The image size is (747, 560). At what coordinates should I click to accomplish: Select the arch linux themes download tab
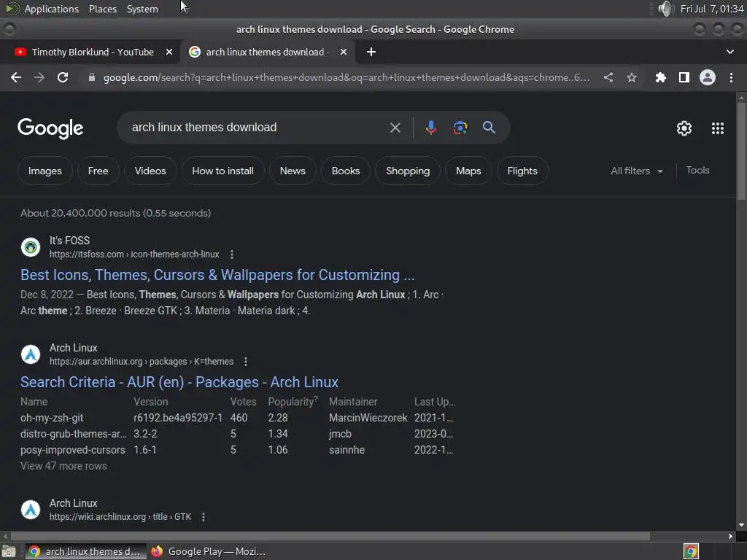click(267, 52)
